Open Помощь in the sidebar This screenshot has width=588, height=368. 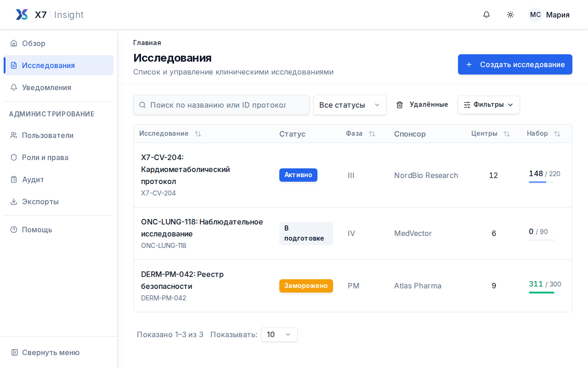click(x=58, y=230)
